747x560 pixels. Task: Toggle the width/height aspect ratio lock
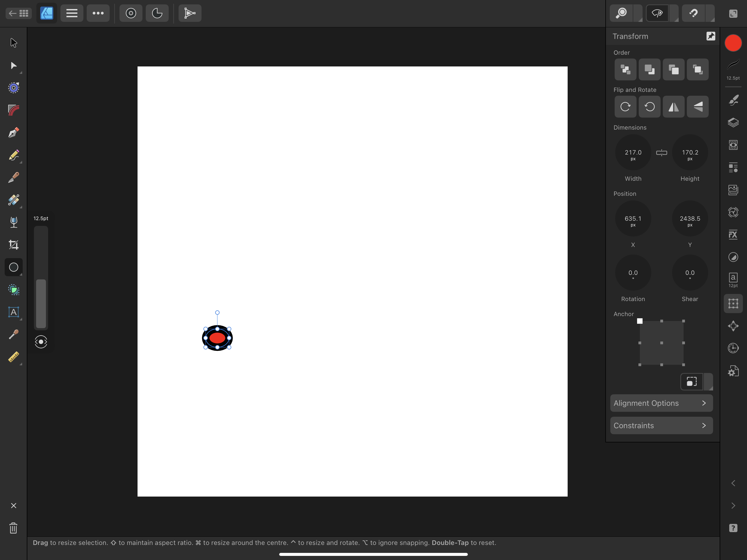[x=661, y=153]
